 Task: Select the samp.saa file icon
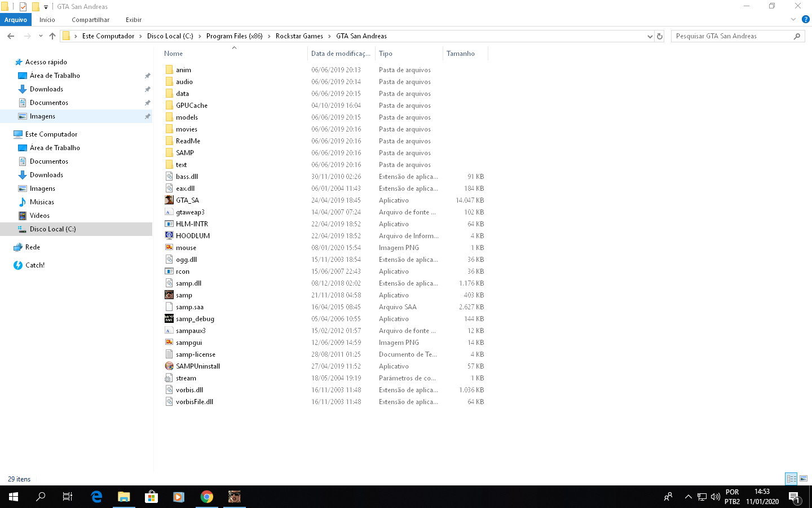pos(169,307)
